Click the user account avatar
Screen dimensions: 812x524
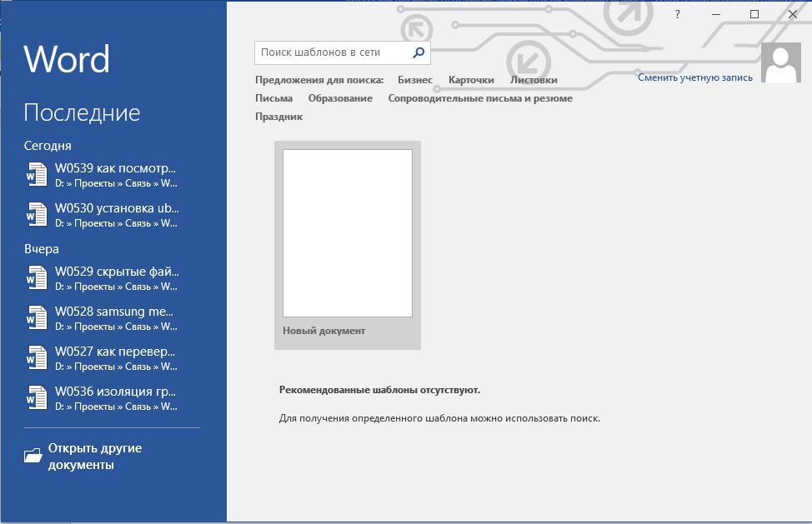(x=781, y=62)
